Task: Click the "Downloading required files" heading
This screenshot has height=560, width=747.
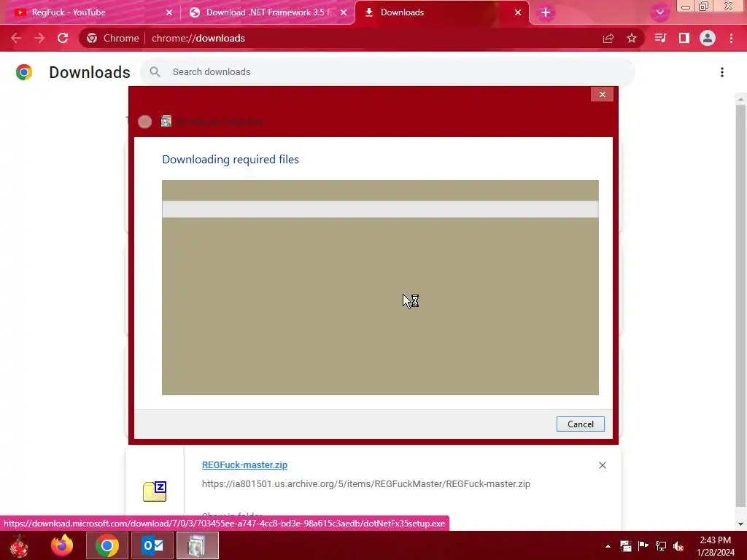Action: pos(231,160)
